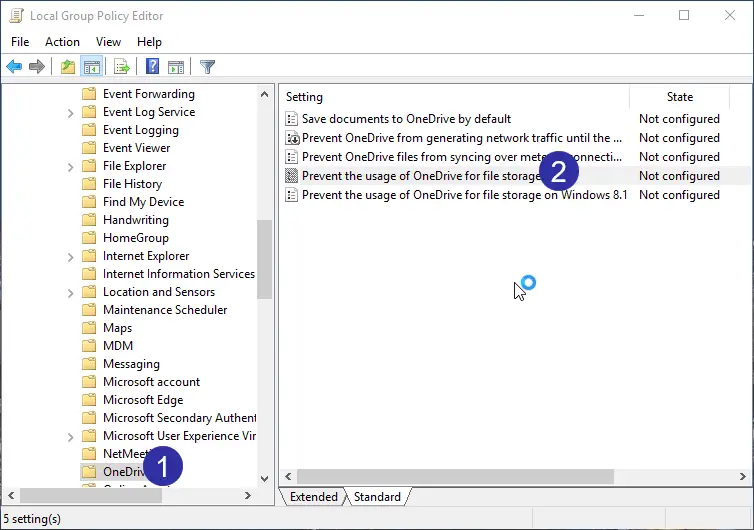Expand the Internet Explorer tree node

click(x=71, y=257)
